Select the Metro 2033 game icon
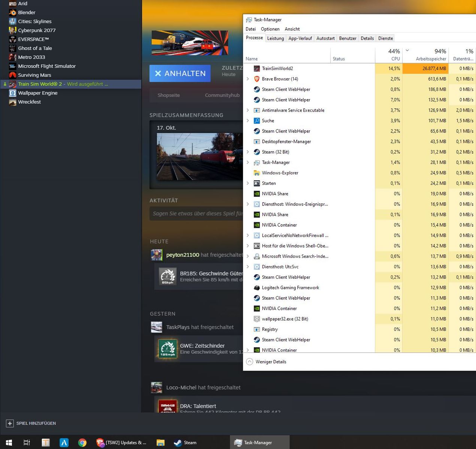 coord(13,57)
